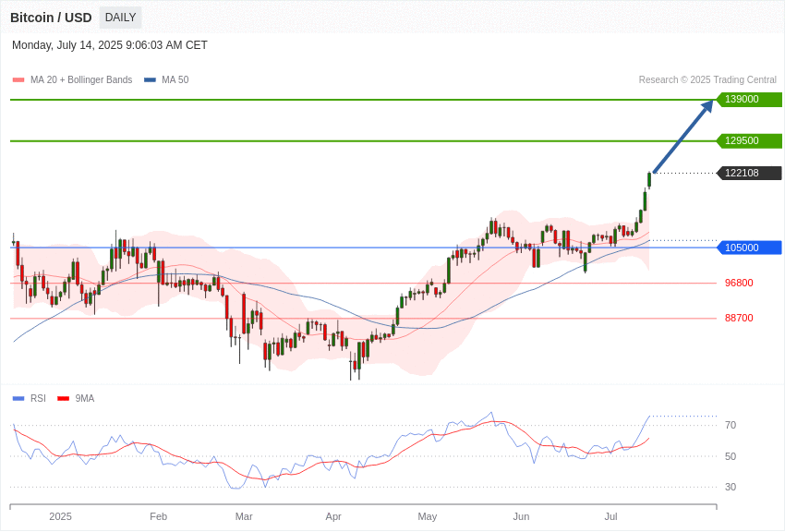
Task: Click the RSI axis value 30
Action: pyautogui.click(x=731, y=487)
